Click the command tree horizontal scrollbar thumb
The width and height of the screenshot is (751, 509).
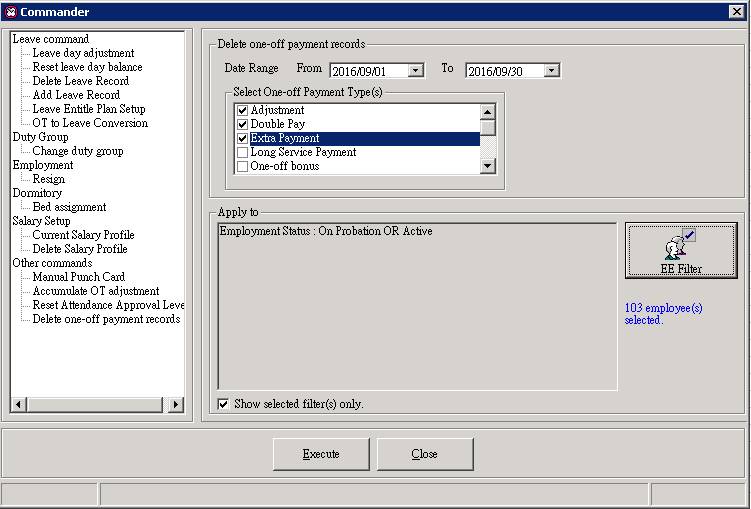pyautogui.click(x=94, y=405)
